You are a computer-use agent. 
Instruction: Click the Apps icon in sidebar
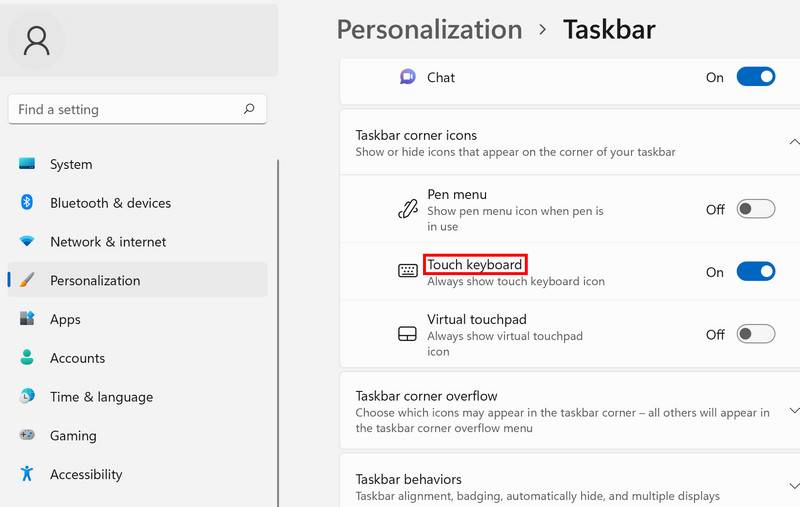[x=27, y=318]
